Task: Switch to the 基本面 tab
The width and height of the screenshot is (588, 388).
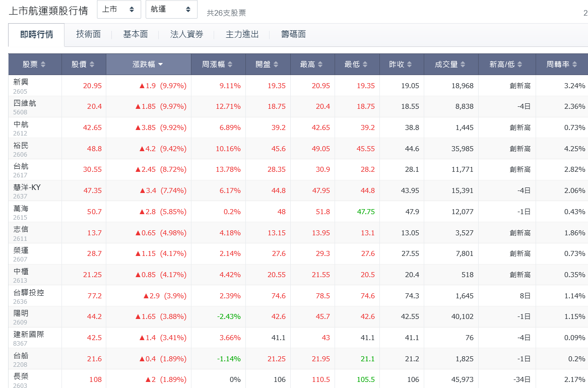Action: pyautogui.click(x=136, y=34)
